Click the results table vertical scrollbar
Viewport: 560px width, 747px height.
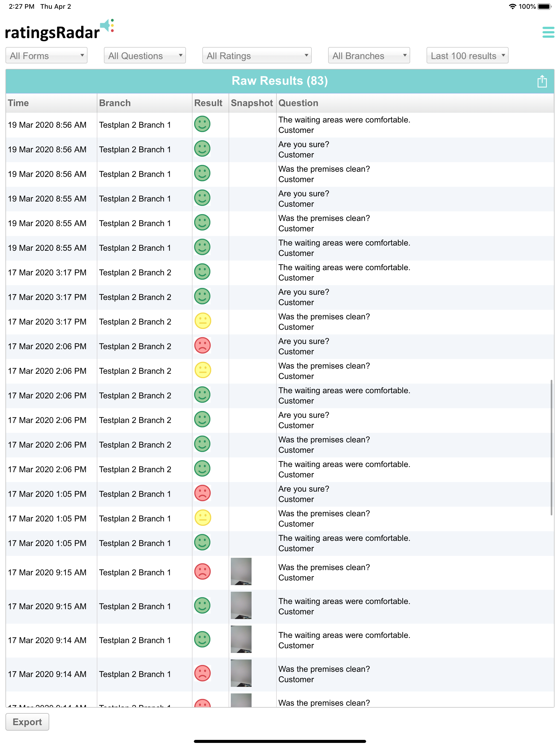click(x=551, y=447)
